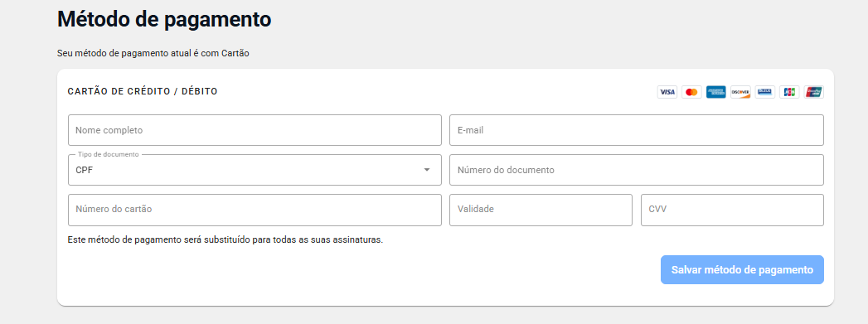The image size is (868, 324).
Task: Focus the Nome completo field
Action: tap(255, 130)
